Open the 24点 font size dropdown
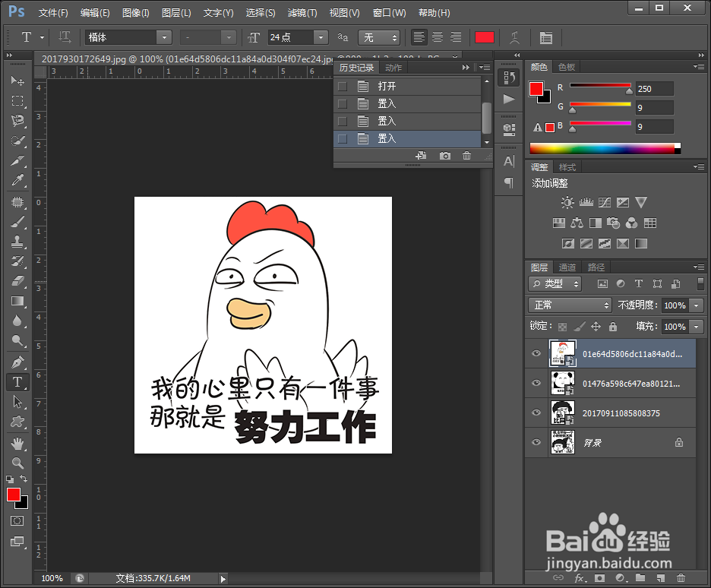The height and width of the screenshot is (588, 711). click(321, 37)
